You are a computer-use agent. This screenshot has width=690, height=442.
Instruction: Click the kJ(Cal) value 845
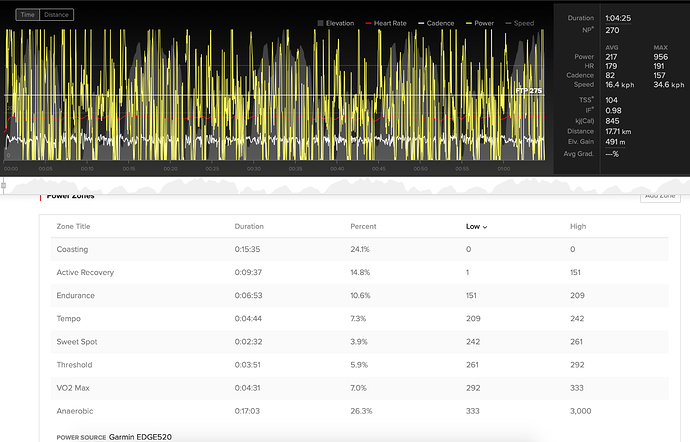pos(612,121)
